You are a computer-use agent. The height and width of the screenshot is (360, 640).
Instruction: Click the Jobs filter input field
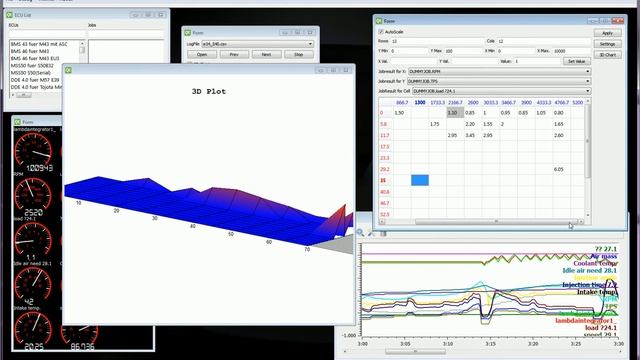click(x=126, y=34)
